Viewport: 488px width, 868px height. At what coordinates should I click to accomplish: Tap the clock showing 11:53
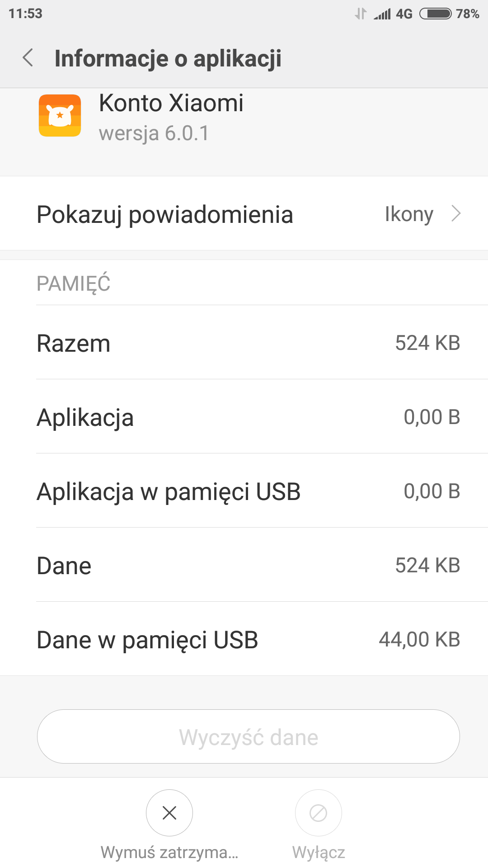[x=25, y=14]
